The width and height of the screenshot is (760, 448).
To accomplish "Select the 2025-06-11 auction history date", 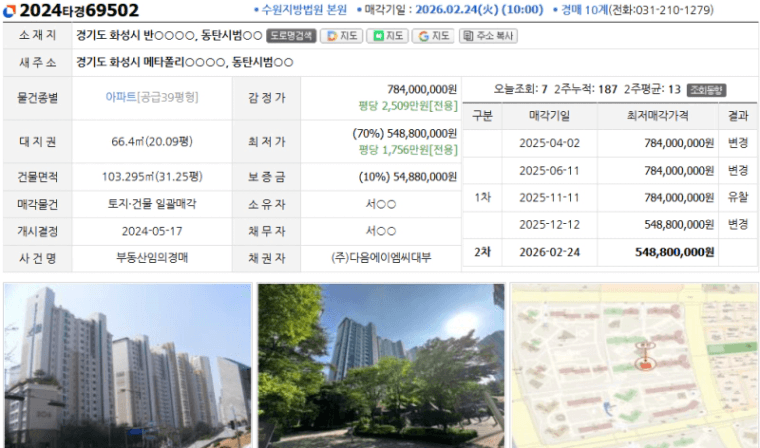I will click(x=549, y=171).
